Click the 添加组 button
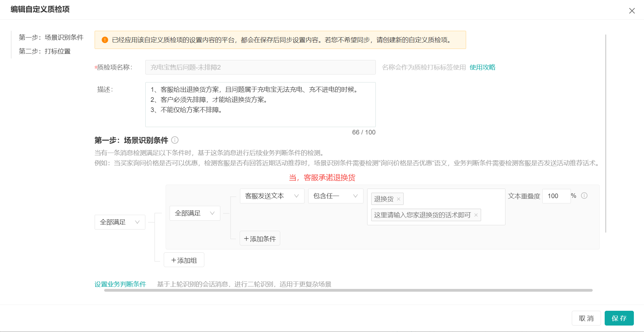Image resolution: width=644 pixels, height=332 pixels. [184, 260]
